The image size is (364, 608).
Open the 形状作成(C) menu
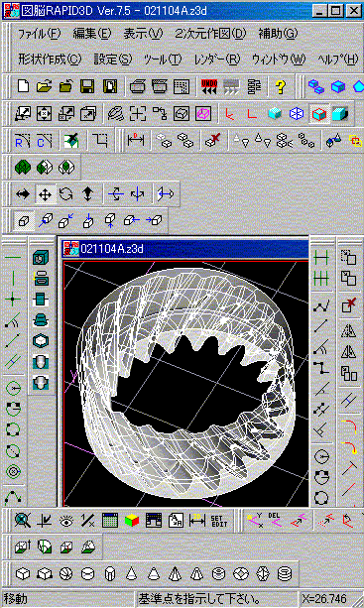pos(50,60)
